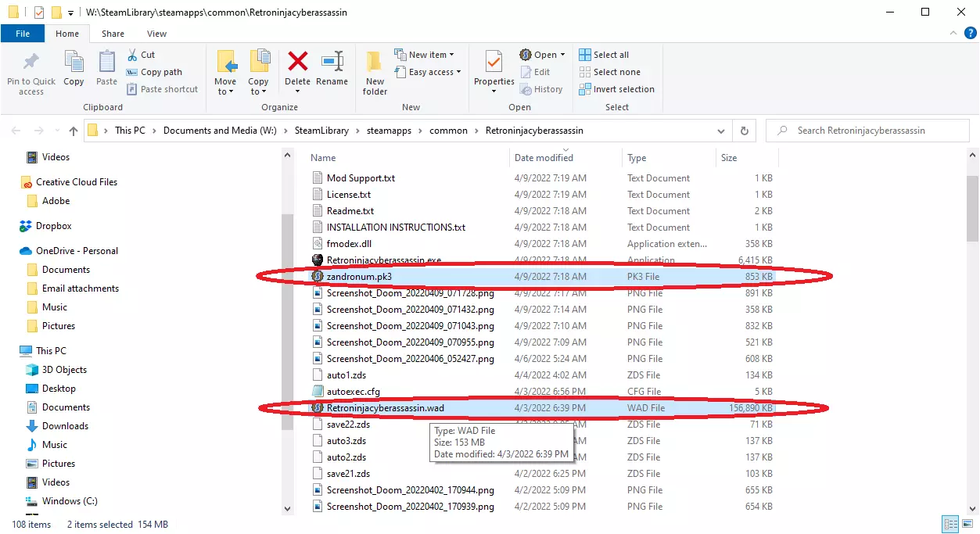Viewport: 980px width, 534px height.
Task: Open the New item dropdown
Action: (425, 55)
